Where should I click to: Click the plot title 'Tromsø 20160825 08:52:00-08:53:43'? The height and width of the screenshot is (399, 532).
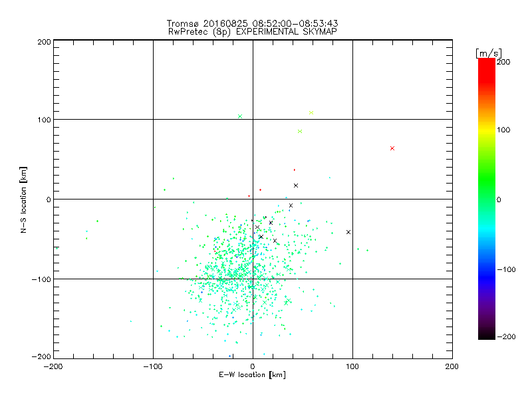tap(252, 23)
